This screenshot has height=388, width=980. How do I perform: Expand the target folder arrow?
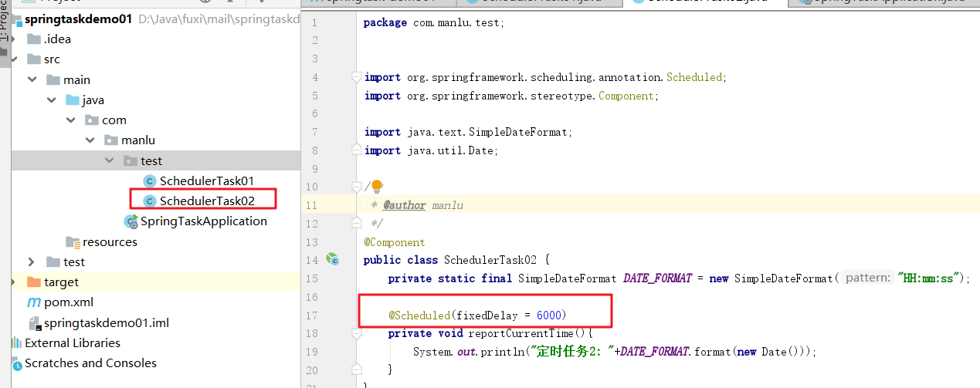[x=12, y=282]
